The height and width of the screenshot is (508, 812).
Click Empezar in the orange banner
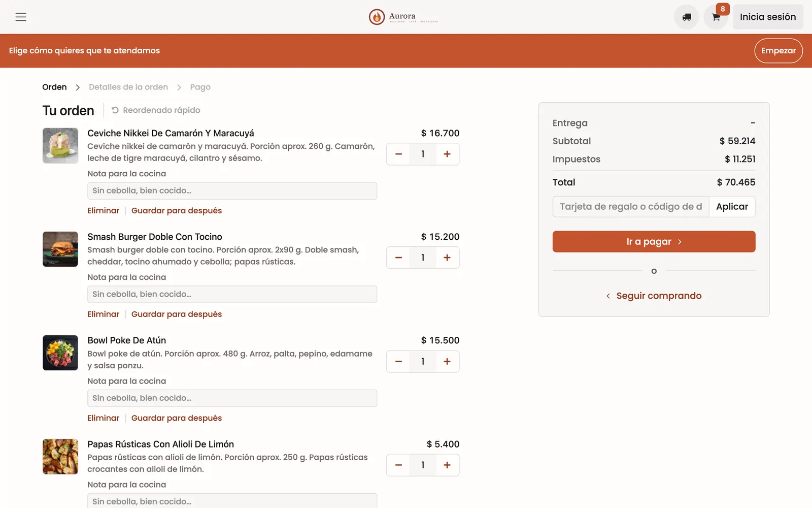[x=778, y=51]
